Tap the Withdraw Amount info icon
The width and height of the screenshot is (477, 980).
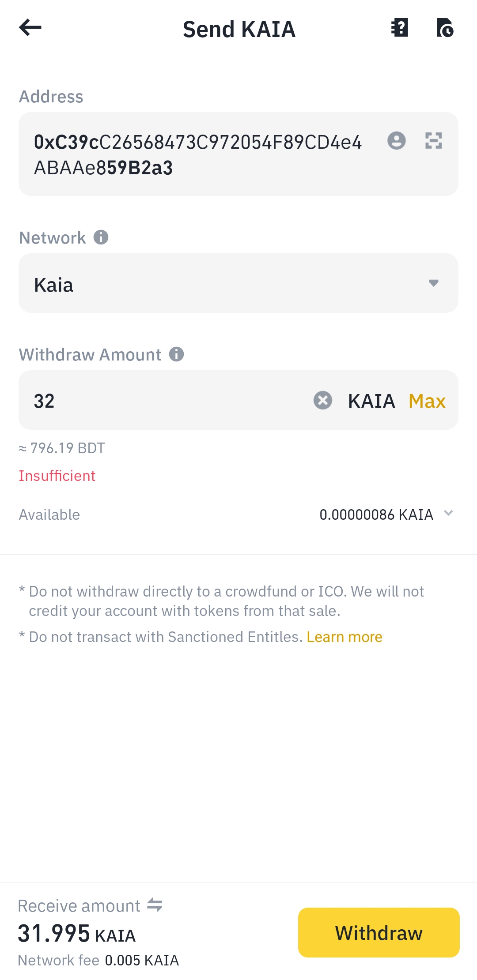tap(176, 354)
